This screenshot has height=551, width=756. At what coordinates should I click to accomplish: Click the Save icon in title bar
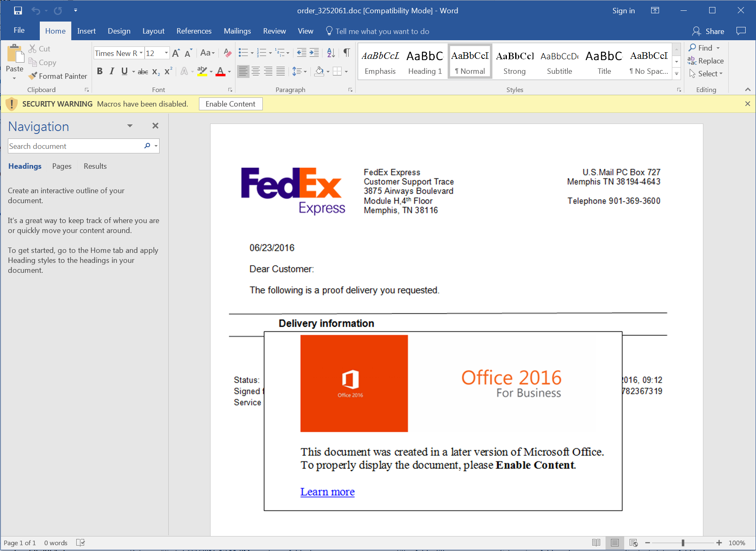[x=18, y=11]
